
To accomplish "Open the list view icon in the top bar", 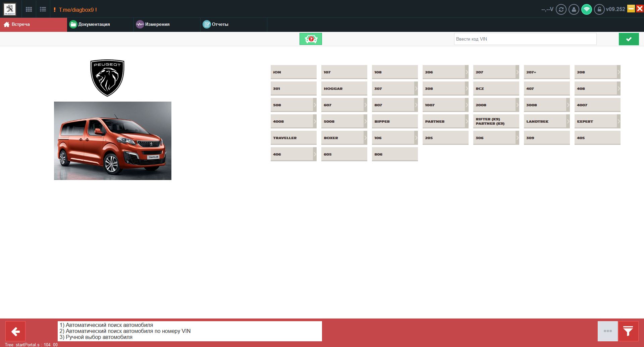I will (x=43, y=9).
